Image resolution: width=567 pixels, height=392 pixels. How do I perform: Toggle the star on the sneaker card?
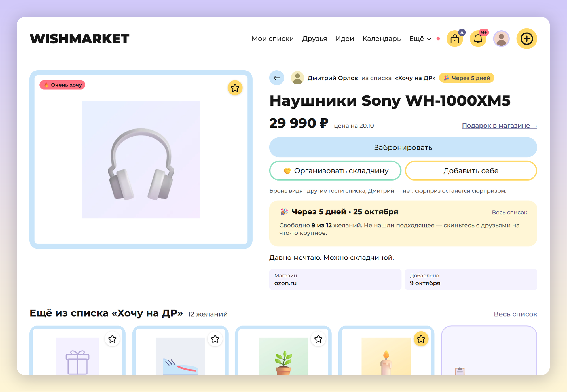(215, 339)
